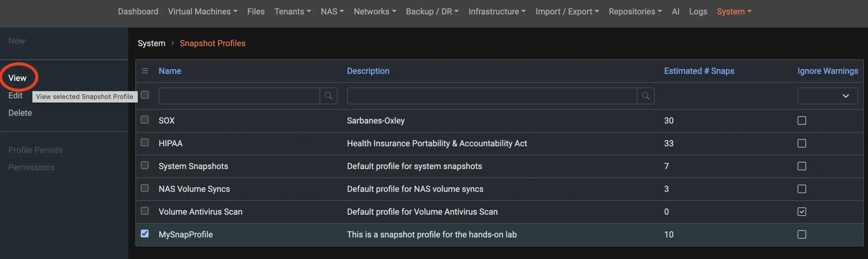Click the Name filter text field
This screenshot has height=259, width=868.
[239, 96]
